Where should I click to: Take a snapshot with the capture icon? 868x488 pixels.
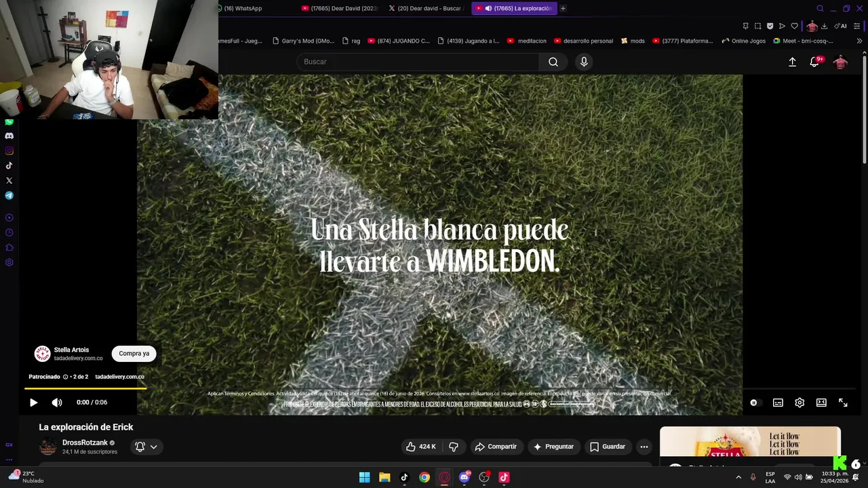click(x=757, y=26)
